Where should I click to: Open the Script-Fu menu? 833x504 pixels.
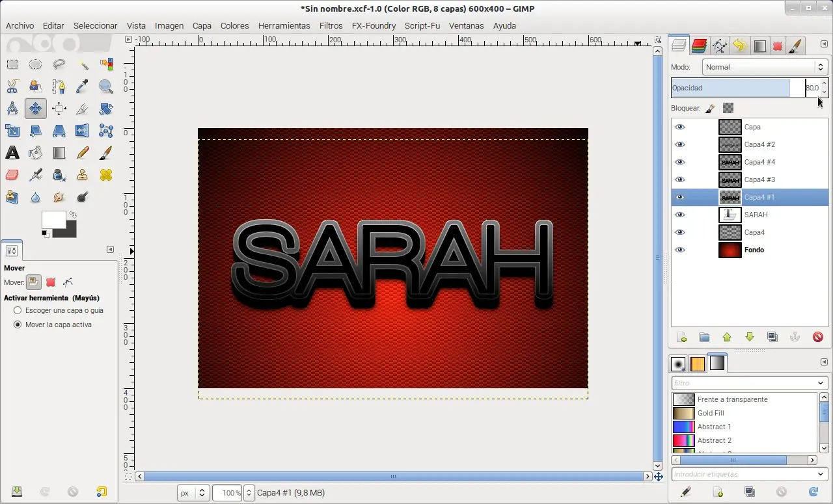(x=422, y=26)
